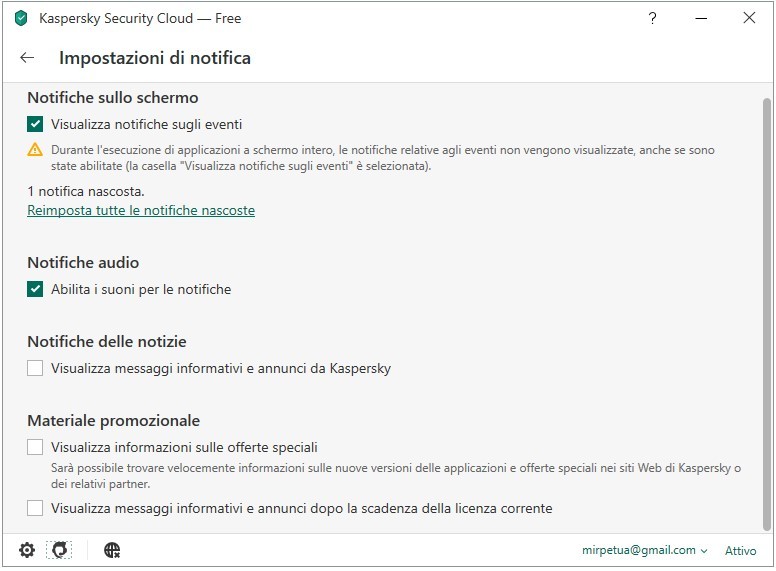The width and height of the screenshot is (776, 571).
Task: Click the scrollbar down arrow
Action: click(x=767, y=526)
